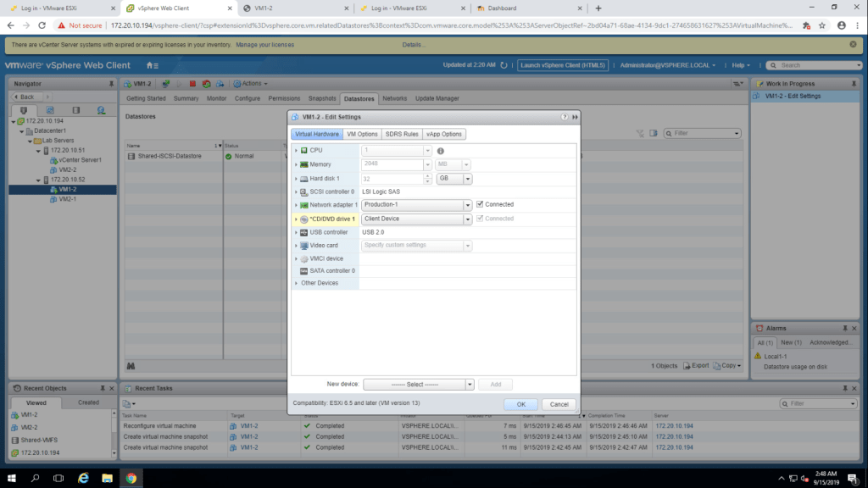The image size is (868, 488).
Task: Open the New device Select dropdown
Action: [x=469, y=385]
